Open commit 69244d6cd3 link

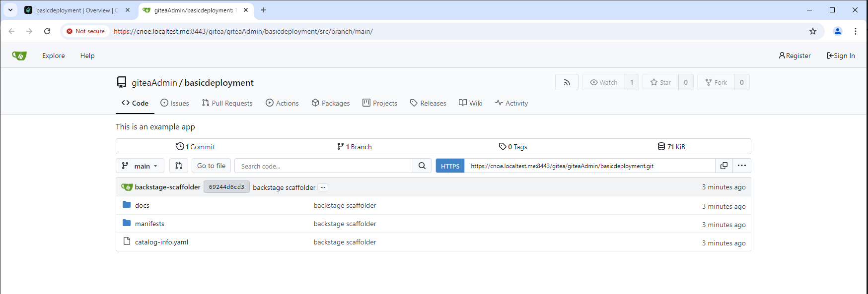[226, 187]
